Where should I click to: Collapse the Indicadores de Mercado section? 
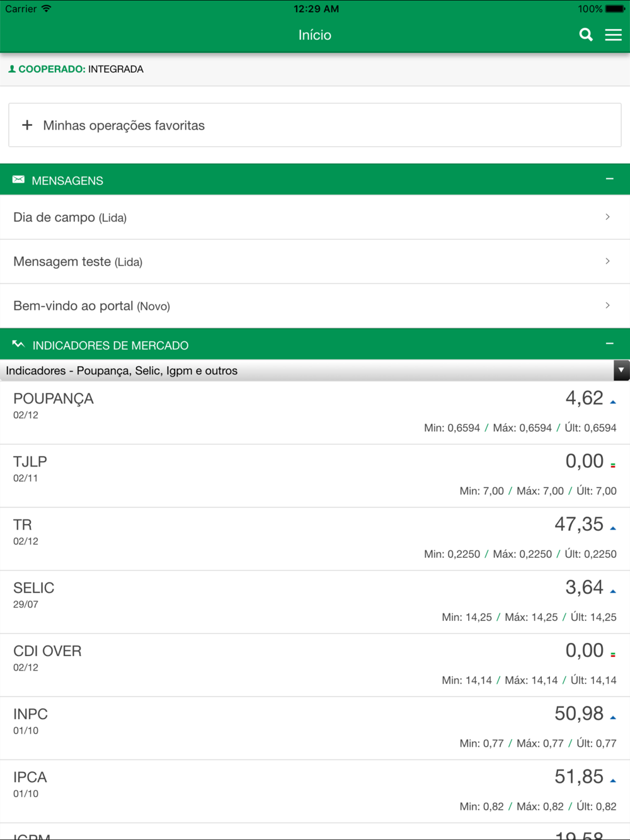[x=609, y=344]
